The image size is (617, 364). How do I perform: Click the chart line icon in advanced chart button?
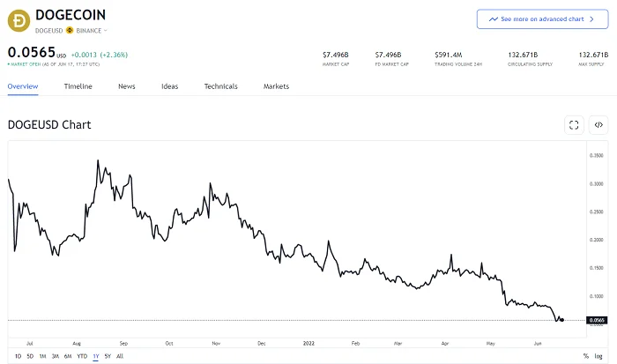tap(494, 19)
